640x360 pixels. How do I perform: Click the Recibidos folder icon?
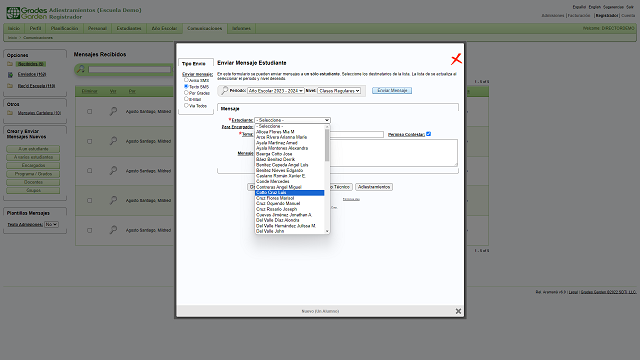click(x=10, y=64)
